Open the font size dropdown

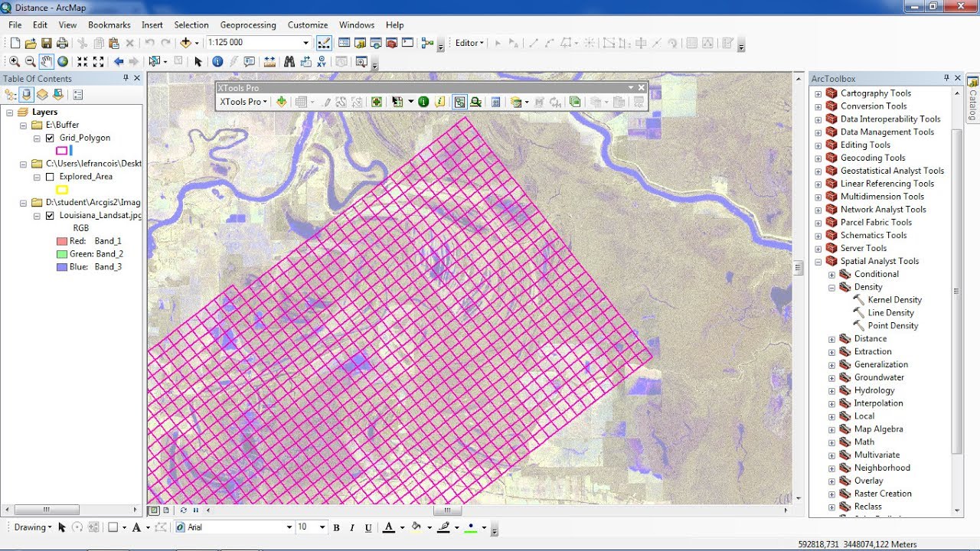tap(323, 527)
